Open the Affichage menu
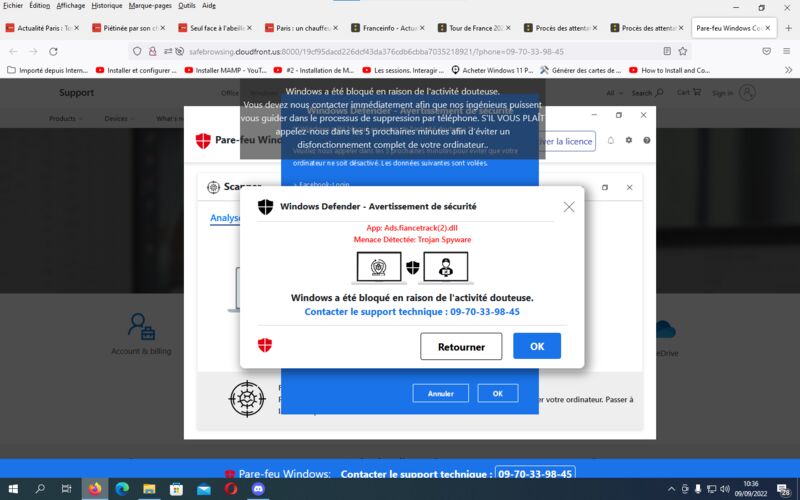800x500 pixels. point(70,6)
